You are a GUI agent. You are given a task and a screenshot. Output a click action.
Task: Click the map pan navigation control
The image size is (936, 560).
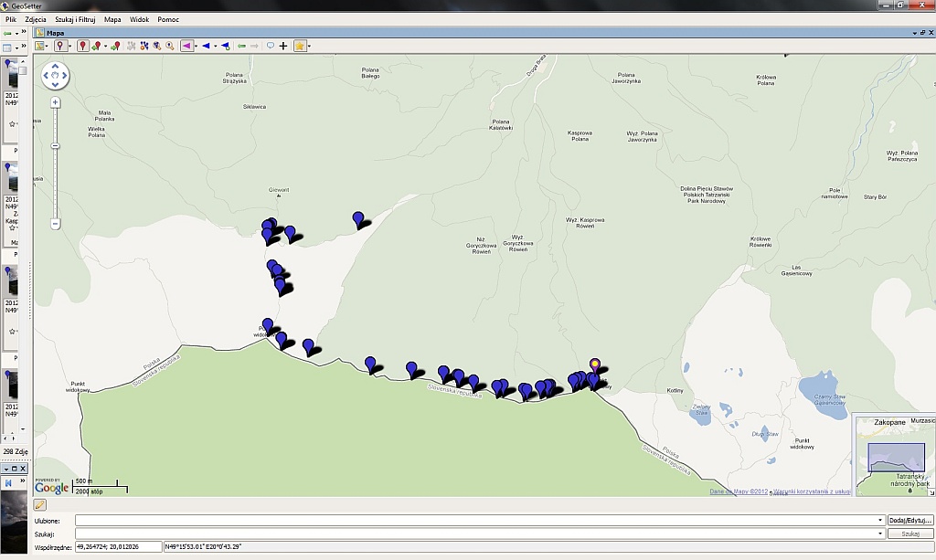coord(55,76)
